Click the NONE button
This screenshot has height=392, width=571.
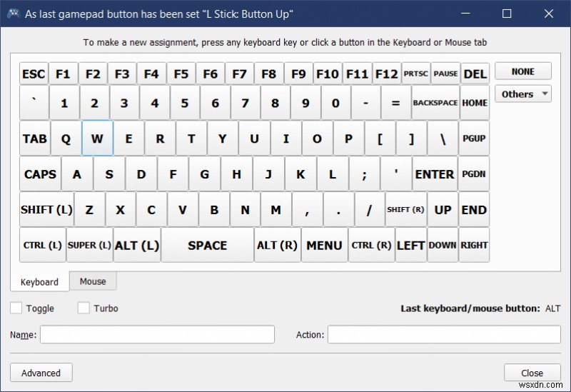point(523,71)
